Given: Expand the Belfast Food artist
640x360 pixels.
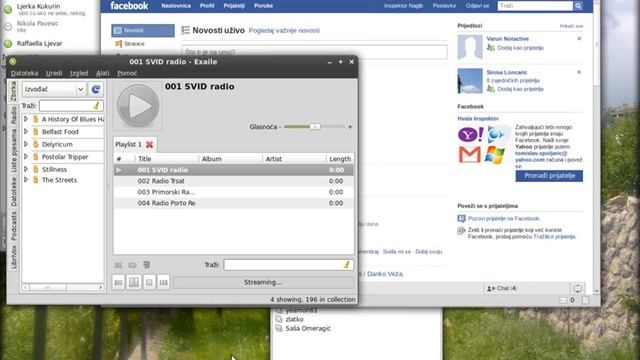Looking at the screenshot, I should (26, 131).
